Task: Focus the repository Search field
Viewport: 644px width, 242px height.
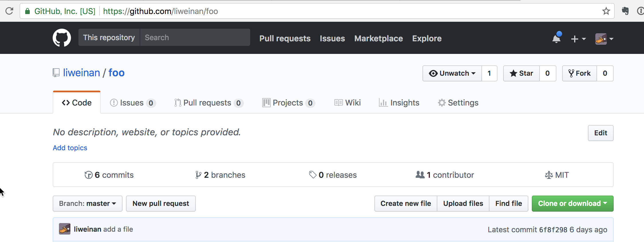Action: point(195,37)
